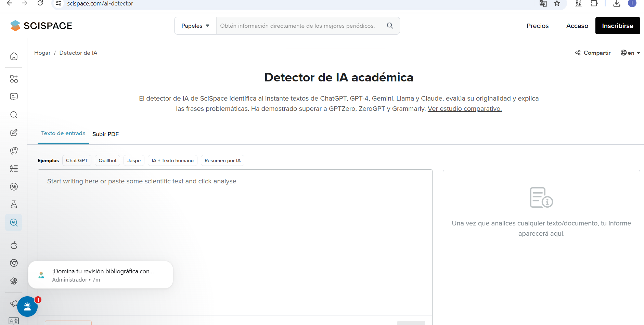The width and height of the screenshot is (644, 325).
Task: Open the Ver estudio comparativo link
Action: coord(464,109)
